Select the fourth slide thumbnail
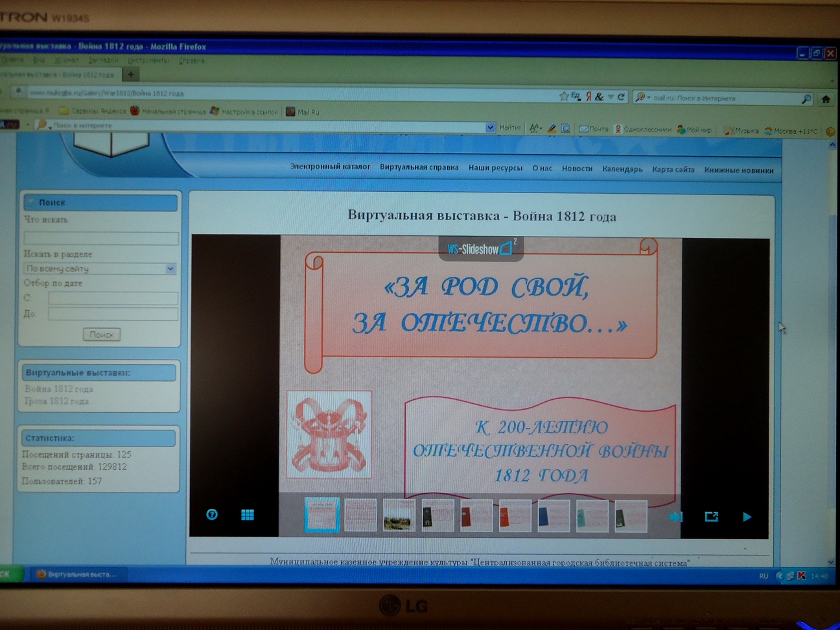The width and height of the screenshot is (840, 630). pyautogui.click(x=437, y=515)
